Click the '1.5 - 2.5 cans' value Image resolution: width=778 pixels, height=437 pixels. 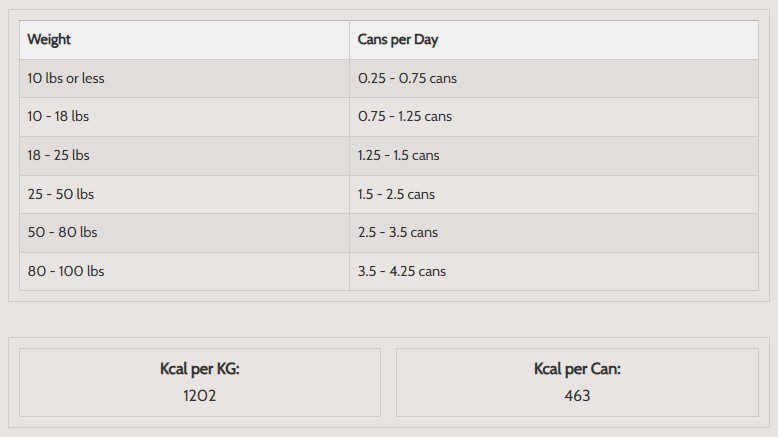pyautogui.click(x=396, y=194)
